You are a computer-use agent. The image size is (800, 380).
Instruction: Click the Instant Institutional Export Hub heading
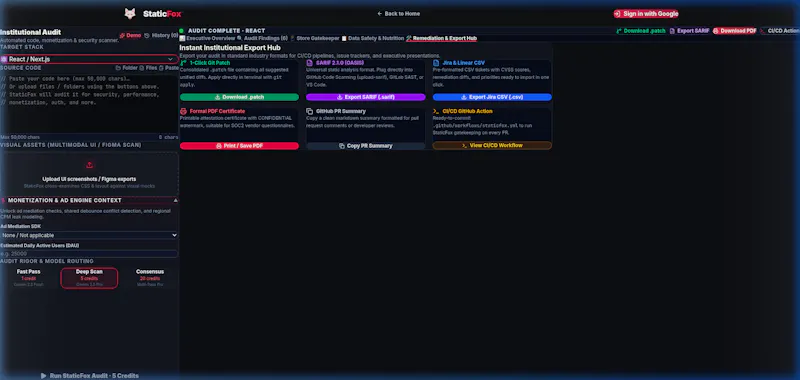coord(230,47)
